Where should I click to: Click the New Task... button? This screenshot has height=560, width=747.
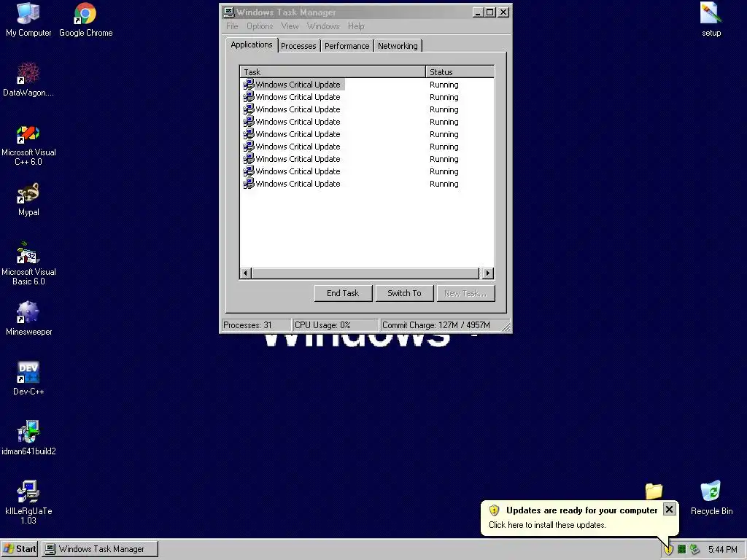(x=465, y=293)
